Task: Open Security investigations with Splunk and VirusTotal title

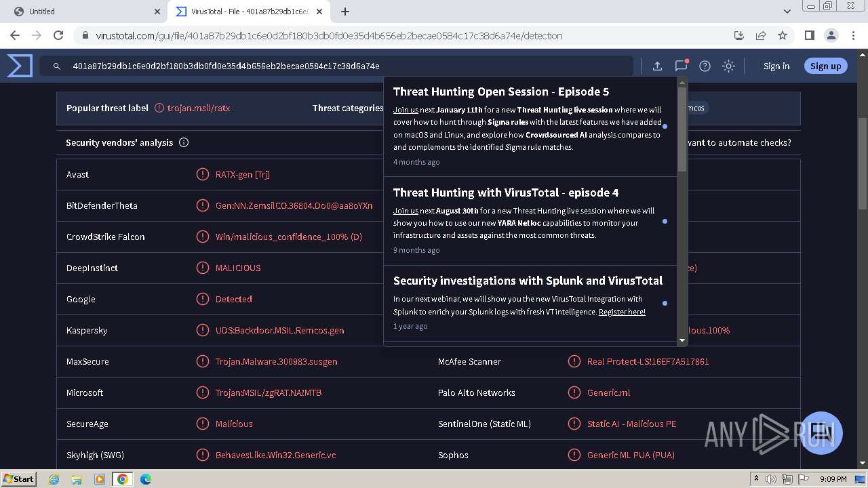Action: [528, 281]
